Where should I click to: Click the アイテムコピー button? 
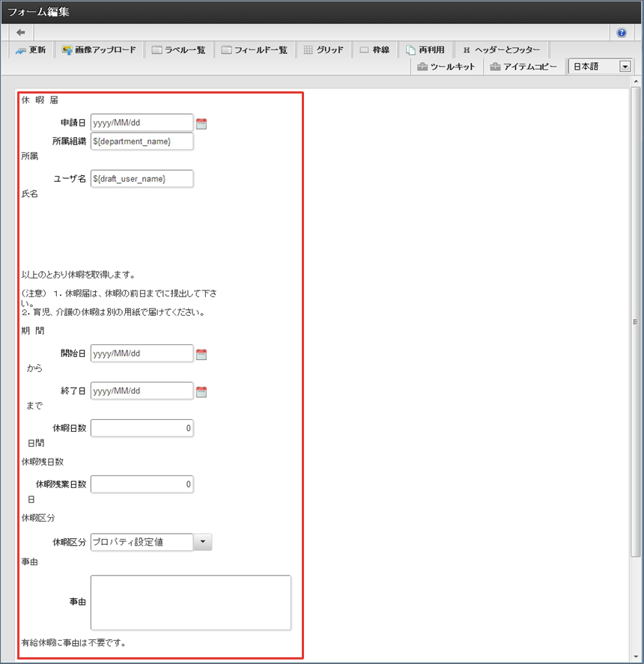pos(523,67)
